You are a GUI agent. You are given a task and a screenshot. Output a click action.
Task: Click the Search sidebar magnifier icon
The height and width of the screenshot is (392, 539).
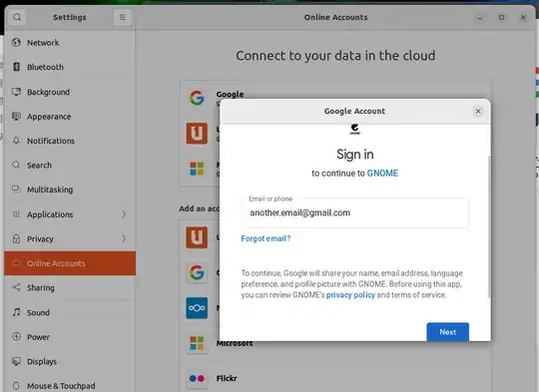click(x=16, y=165)
